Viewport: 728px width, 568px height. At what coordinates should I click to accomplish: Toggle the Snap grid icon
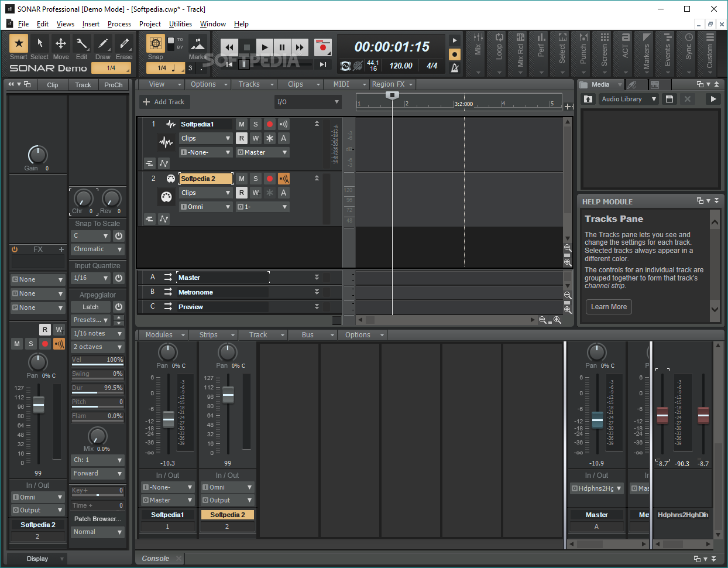click(155, 44)
